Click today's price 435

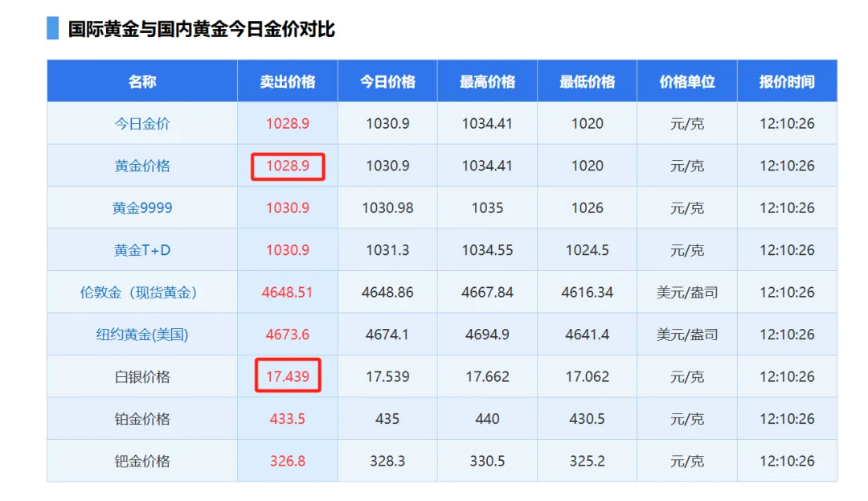tap(387, 419)
